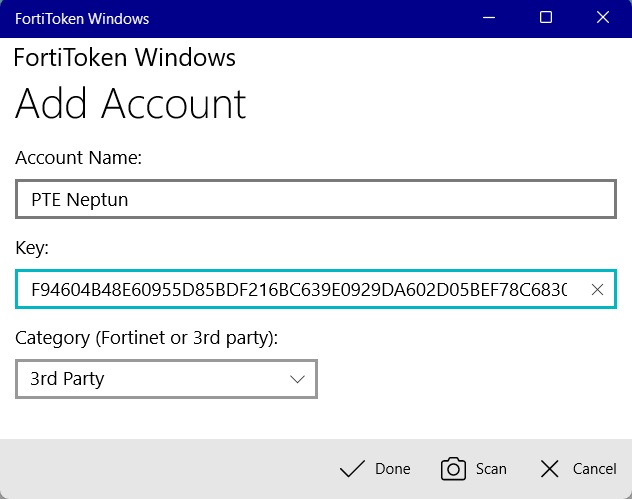Screen dimensions: 632x499
Task: Expand the Category dropdown chevron arrow
Action: click(x=297, y=379)
